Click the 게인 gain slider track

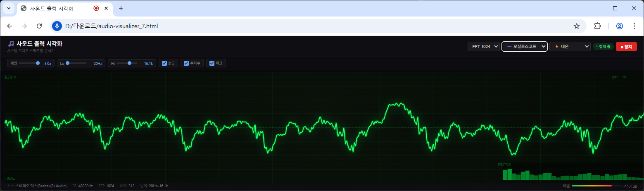click(29, 63)
